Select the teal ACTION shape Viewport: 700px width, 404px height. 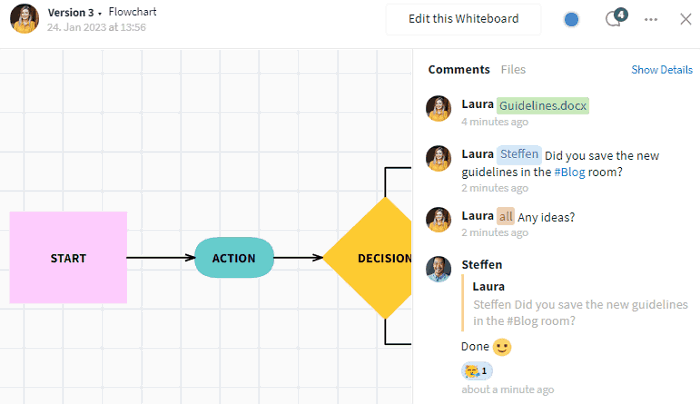(234, 258)
